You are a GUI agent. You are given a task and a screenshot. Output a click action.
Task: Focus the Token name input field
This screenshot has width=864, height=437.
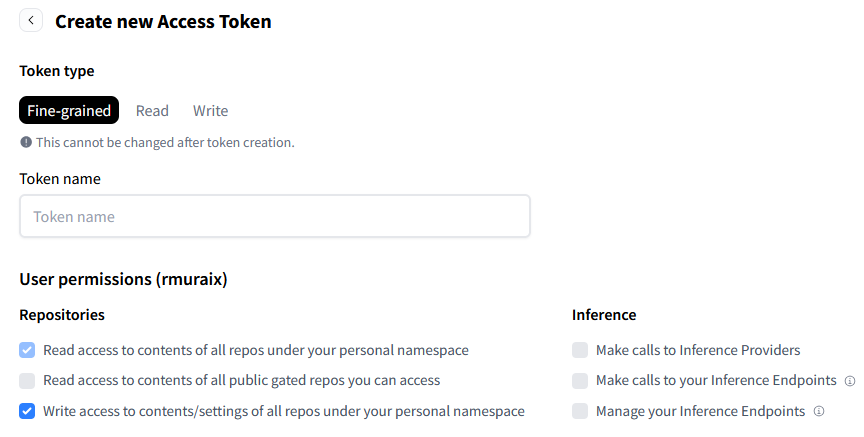(275, 216)
